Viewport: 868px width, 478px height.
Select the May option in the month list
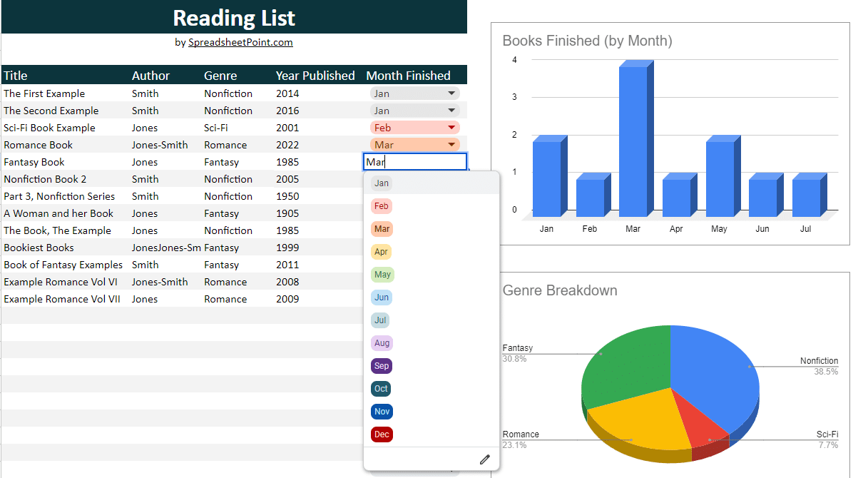tap(382, 274)
